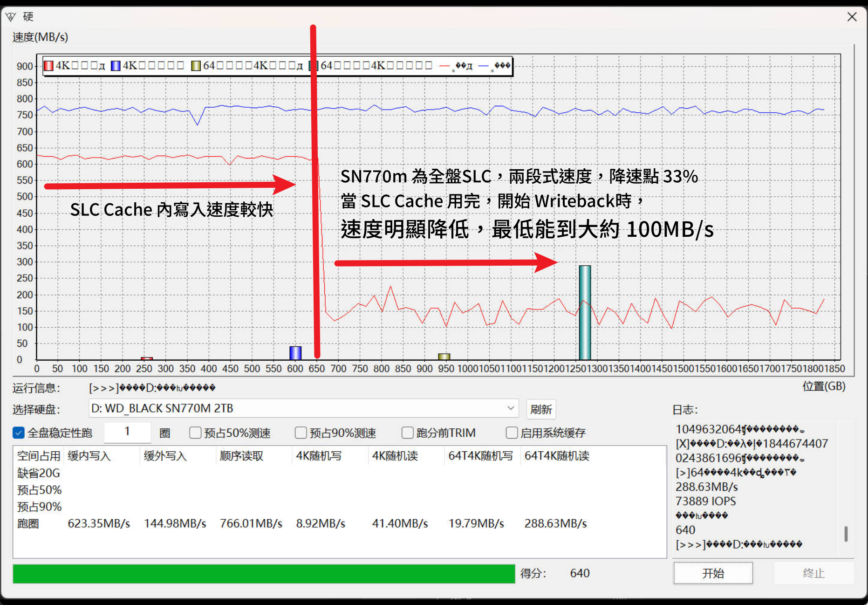Click the 终止 stop button
This screenshot has width=868, height=605.
tap(813, 573)
